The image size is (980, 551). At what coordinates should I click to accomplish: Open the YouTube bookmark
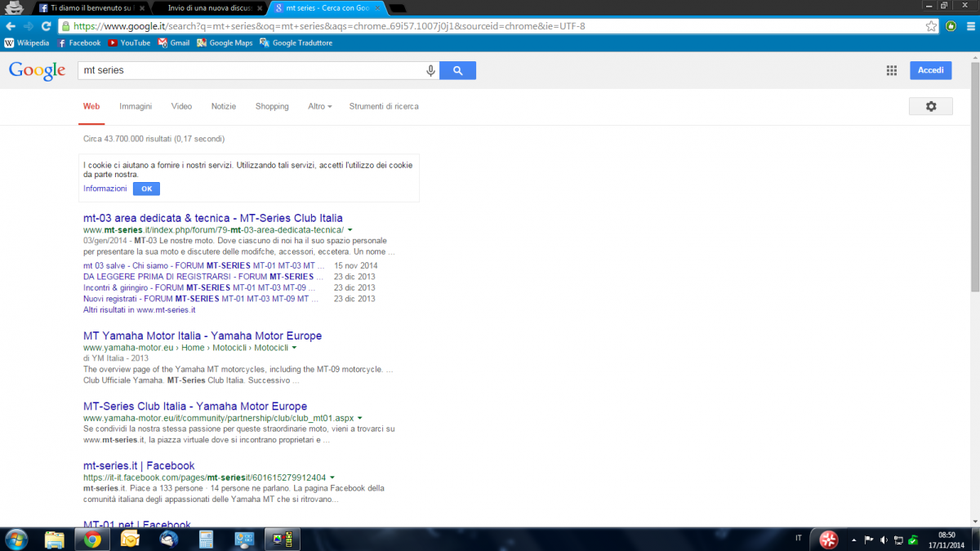point(130,42)
